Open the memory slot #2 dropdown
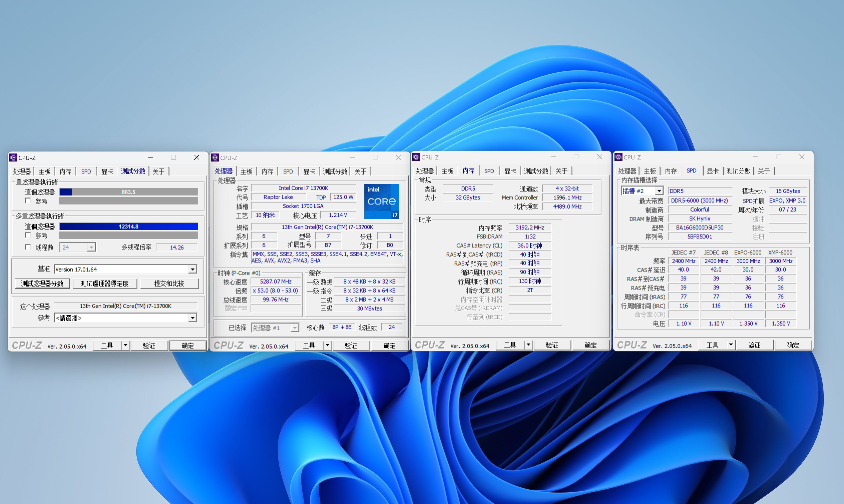This screenshot has height=504, width=844. (x=659, y=191)
